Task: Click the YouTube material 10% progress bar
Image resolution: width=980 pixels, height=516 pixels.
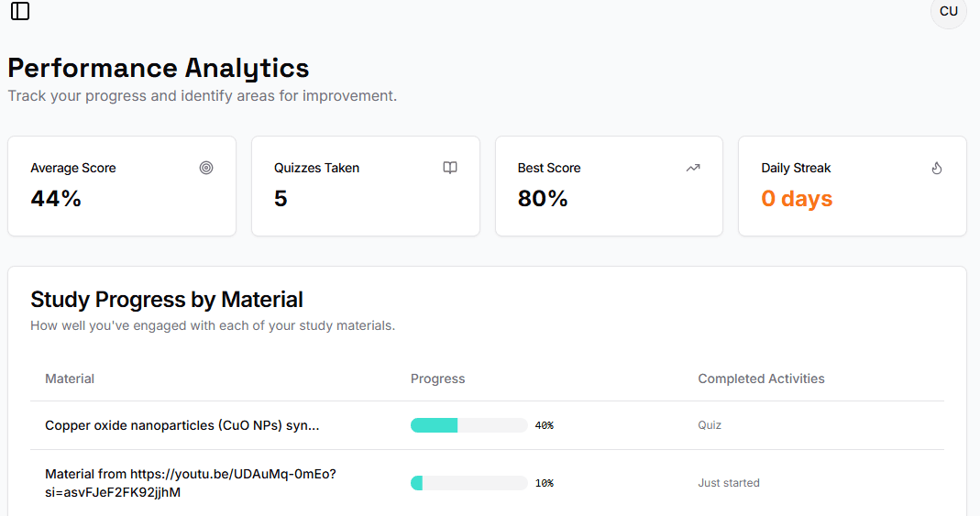Action: click(x=468, y=483)
